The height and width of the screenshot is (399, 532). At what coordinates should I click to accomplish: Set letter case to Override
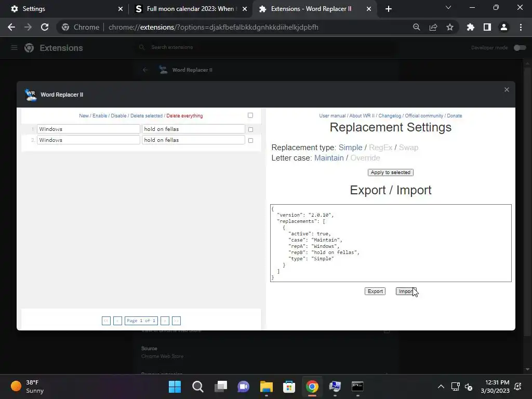(x=365, y=158)
